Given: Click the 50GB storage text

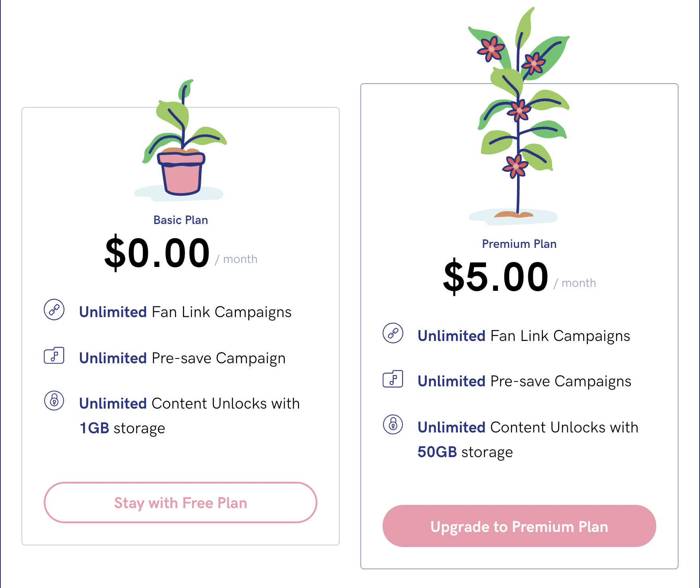Looking at the screenshot, I should (x=465, y=452).
